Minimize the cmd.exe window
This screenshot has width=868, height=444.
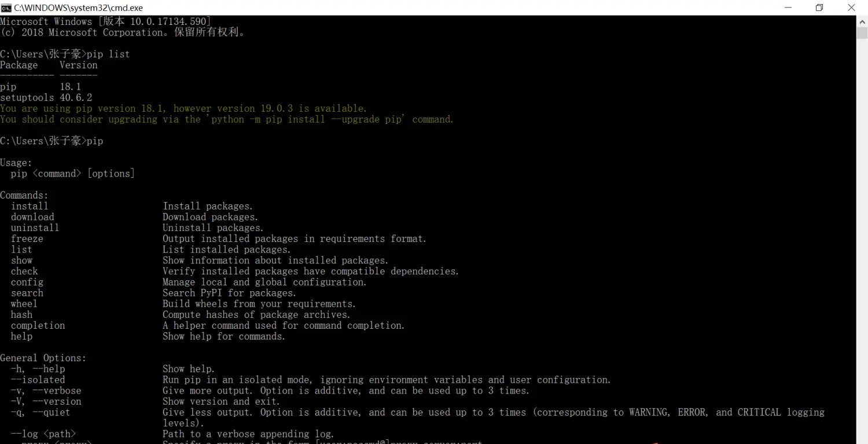788,8
